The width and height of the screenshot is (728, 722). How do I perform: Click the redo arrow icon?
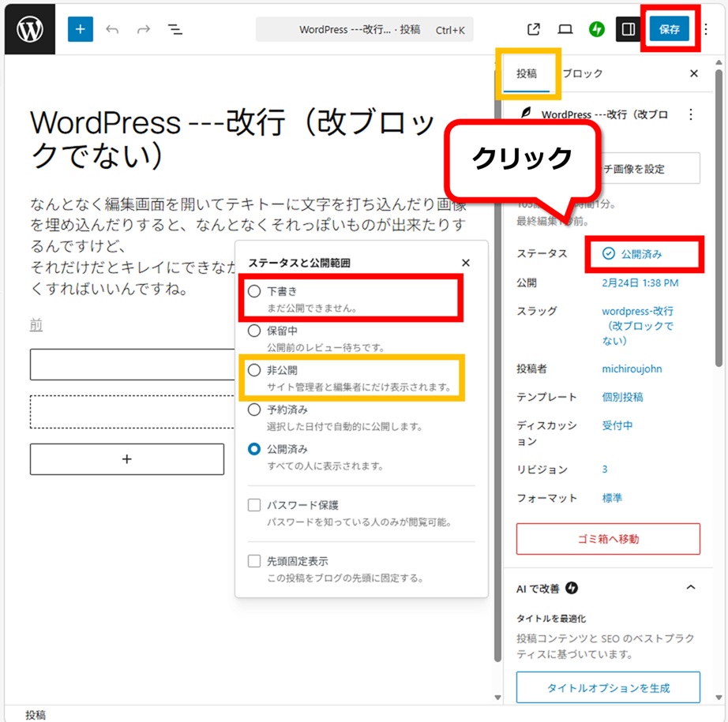143,29
